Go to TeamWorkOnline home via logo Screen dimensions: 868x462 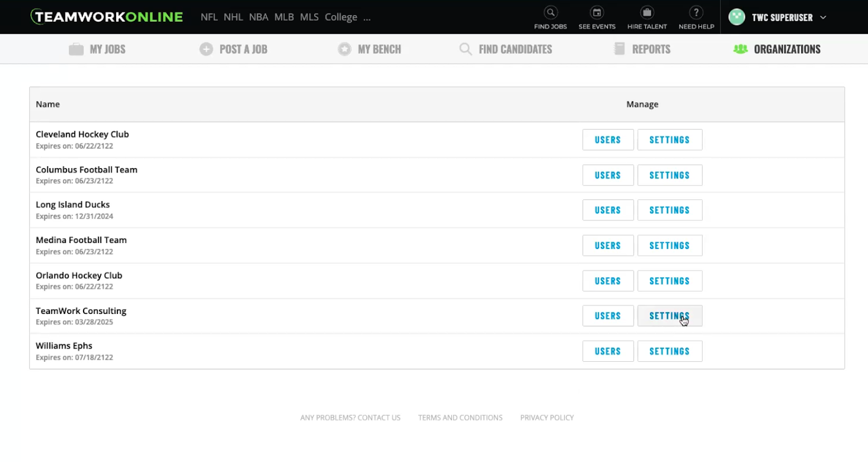click(x=107, y=17)
